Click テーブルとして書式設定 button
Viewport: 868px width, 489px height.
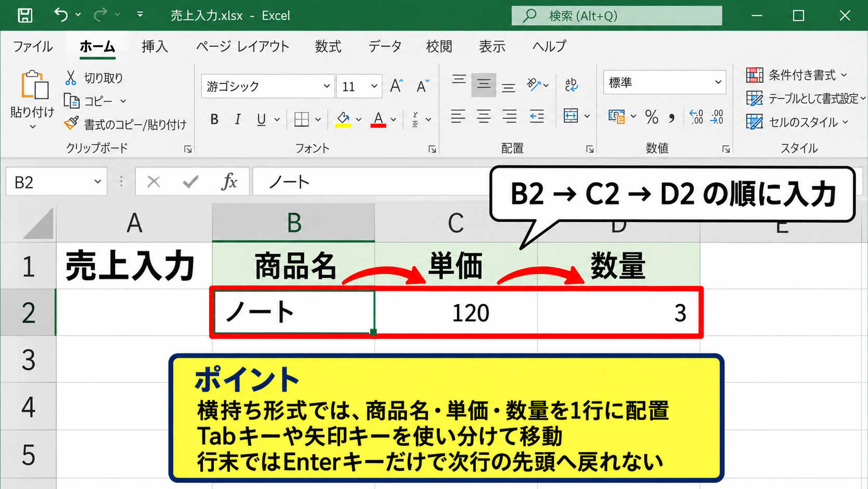tap(806, 99)
